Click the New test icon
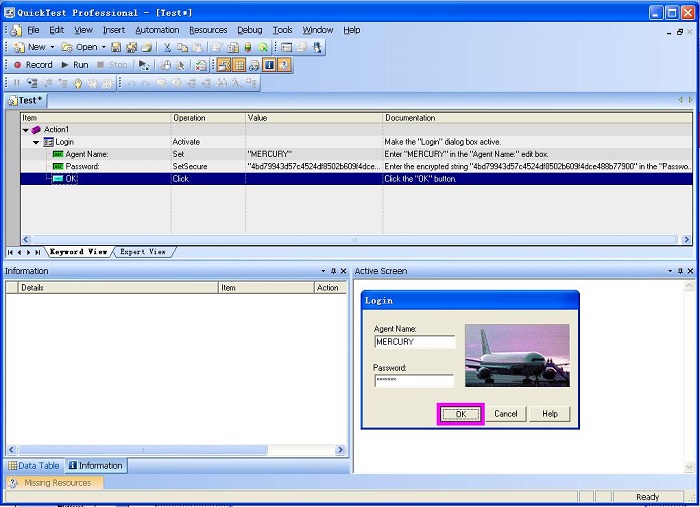The image size is (700, 507). [19, 47]
